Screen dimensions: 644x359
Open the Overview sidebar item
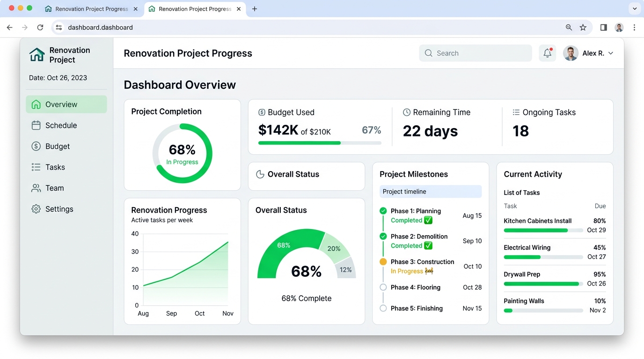click(x=66, y=104)
